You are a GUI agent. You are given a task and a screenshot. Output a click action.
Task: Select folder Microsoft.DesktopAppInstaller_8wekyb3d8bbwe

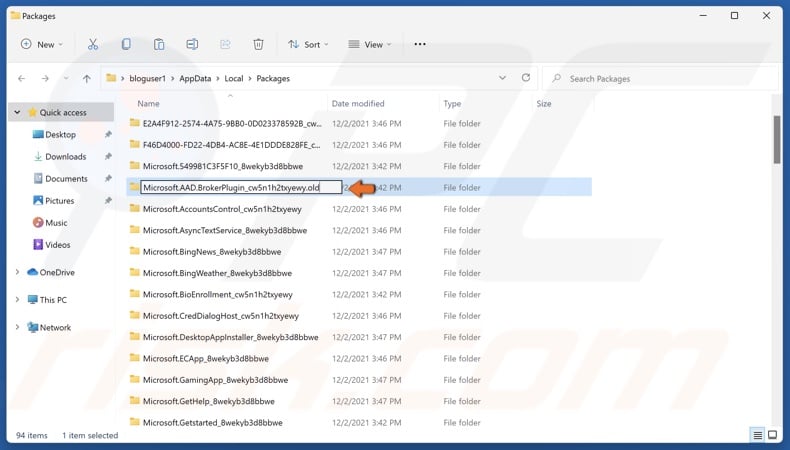(230, 337)
